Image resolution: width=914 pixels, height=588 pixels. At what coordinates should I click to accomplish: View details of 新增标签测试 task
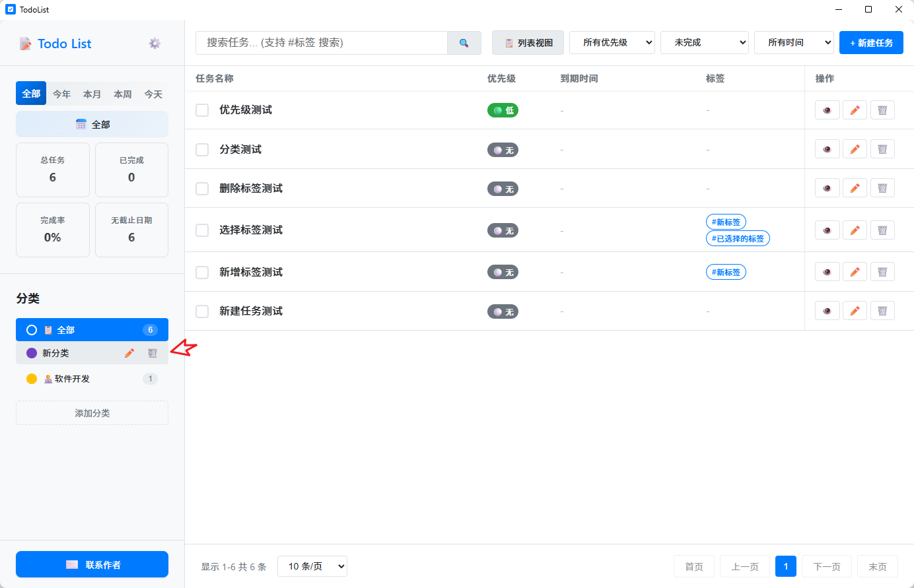[x=827, y=272]
